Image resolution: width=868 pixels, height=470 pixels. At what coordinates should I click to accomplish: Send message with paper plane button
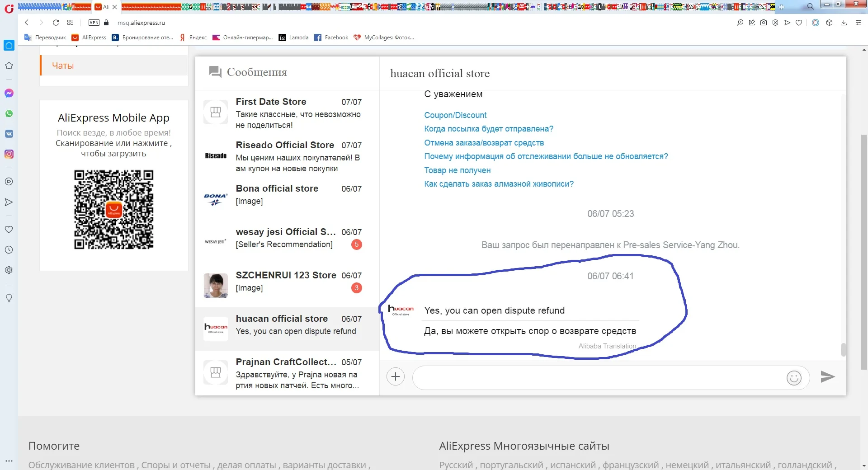point(827,376)
